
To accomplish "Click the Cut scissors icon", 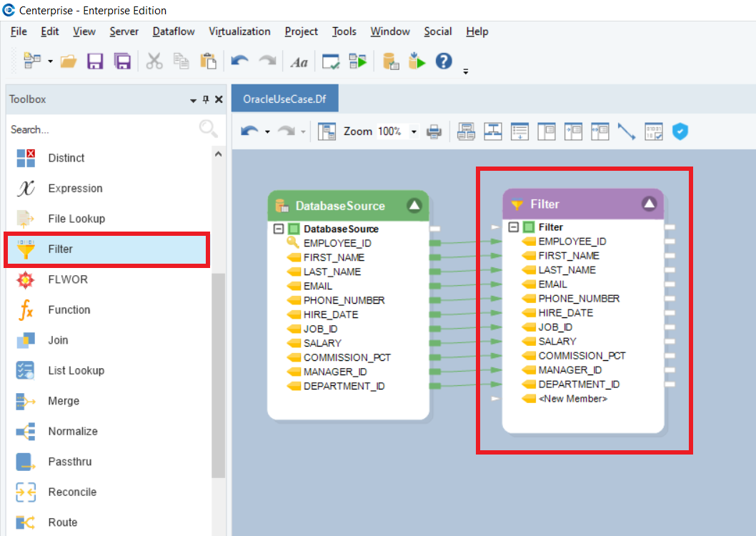I will click(154, 61).
